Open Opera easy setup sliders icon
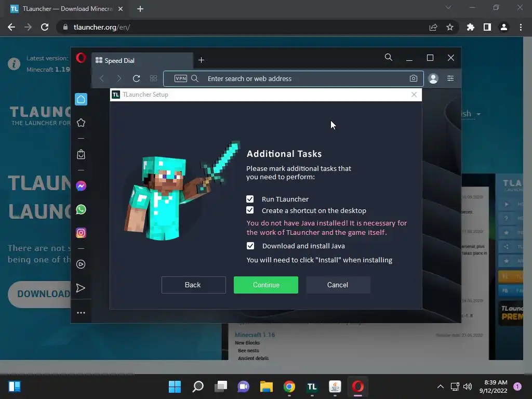The height and width of the screenshot is (399, 532). (450, 78)
